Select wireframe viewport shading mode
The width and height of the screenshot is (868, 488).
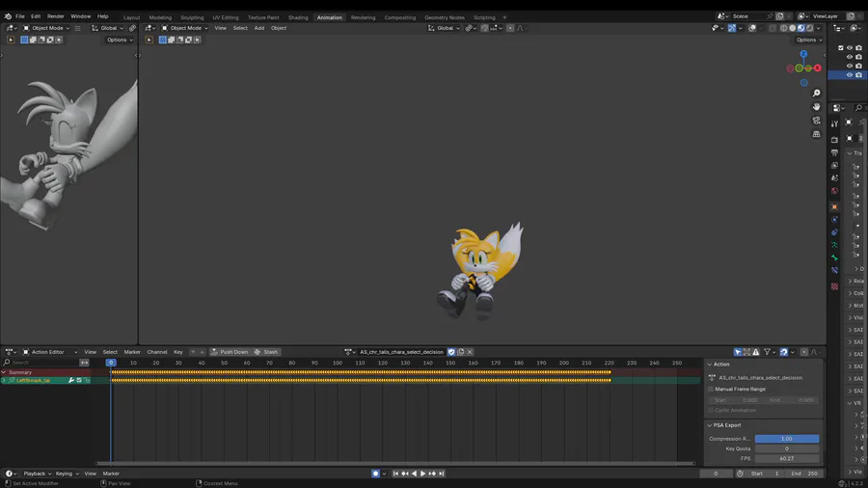coord(784,28)
